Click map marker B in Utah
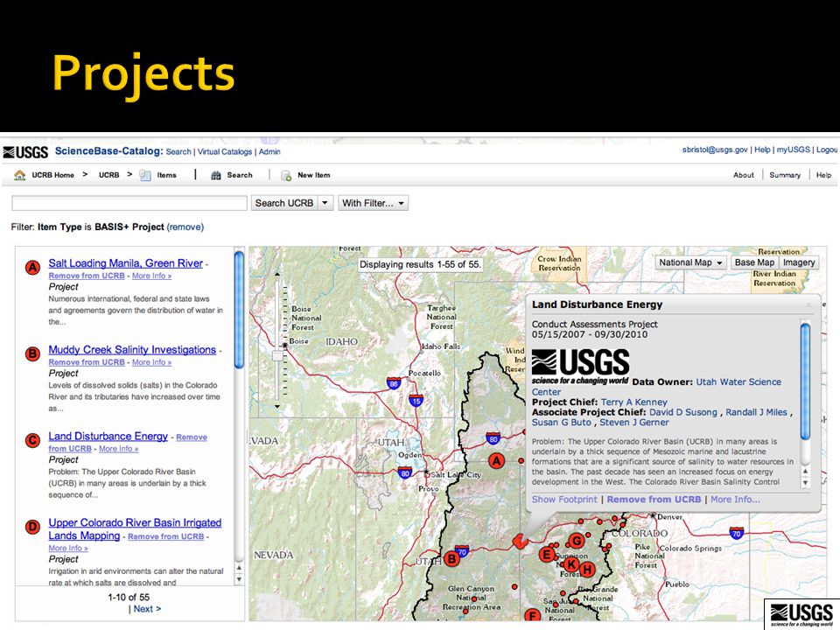The height and width of the screenshot is (630, 840). (x=451, y=559)
